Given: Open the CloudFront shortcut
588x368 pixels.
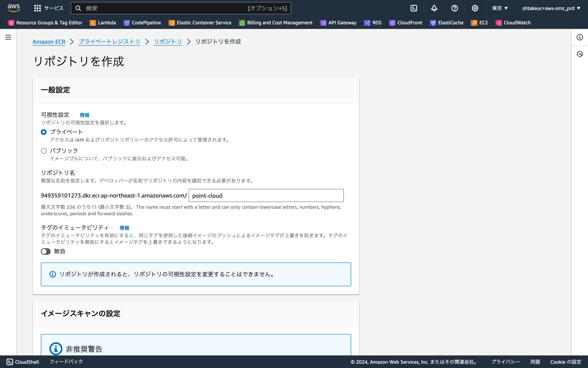Looking at the screenshot, I should 405,23.
